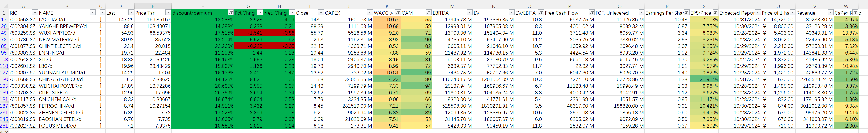The image size is (868, 133).
Task: Open the Pct.Chng column filter dropdown
Action: (x=260, y=13)
